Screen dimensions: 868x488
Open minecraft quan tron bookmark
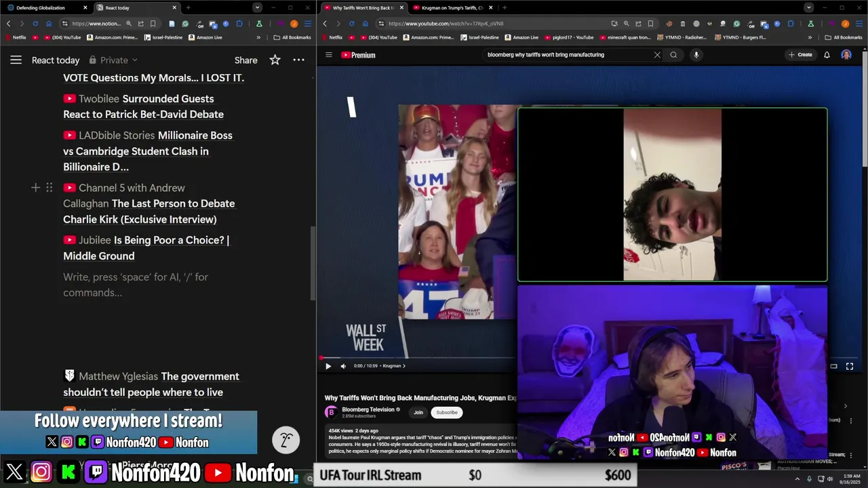[625, 37]
